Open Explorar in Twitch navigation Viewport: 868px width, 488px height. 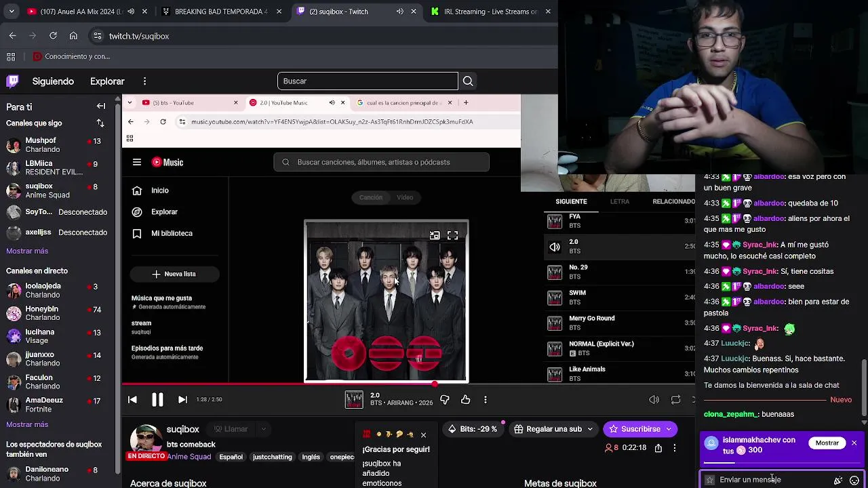pos(107,81)
